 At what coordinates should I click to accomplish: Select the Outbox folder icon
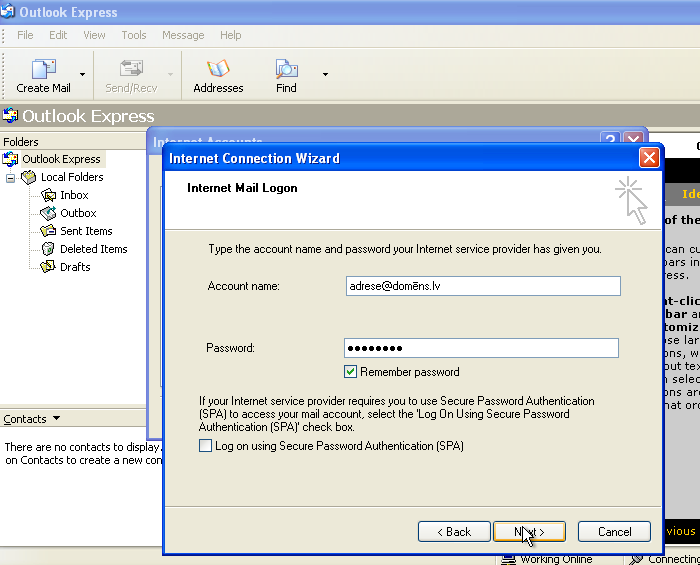[x=48, y=213]
